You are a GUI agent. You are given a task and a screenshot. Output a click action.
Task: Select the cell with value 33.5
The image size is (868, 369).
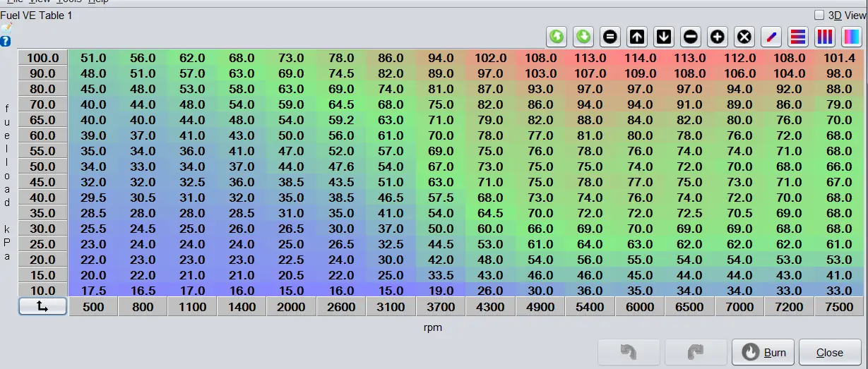click(x=441, y=274)
